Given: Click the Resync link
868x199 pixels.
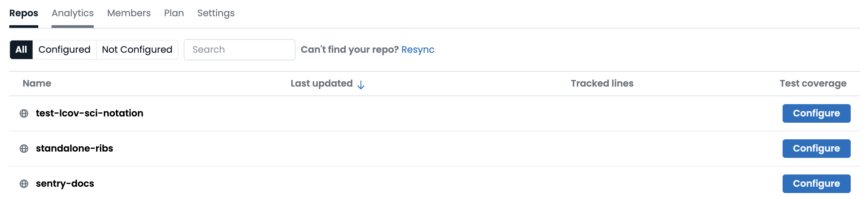Looking at the screenshot, I should [418, 50].
